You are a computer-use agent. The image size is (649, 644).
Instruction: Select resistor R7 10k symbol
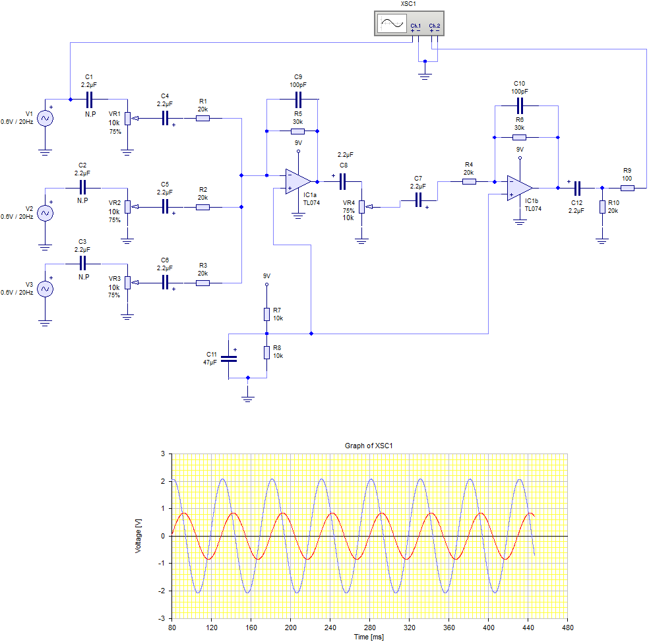pos(266,314)
